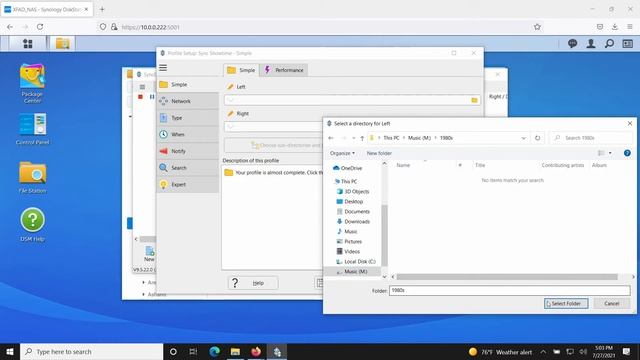Click Windows Start button
640x360 pixels.
click(x=10, y=351)
